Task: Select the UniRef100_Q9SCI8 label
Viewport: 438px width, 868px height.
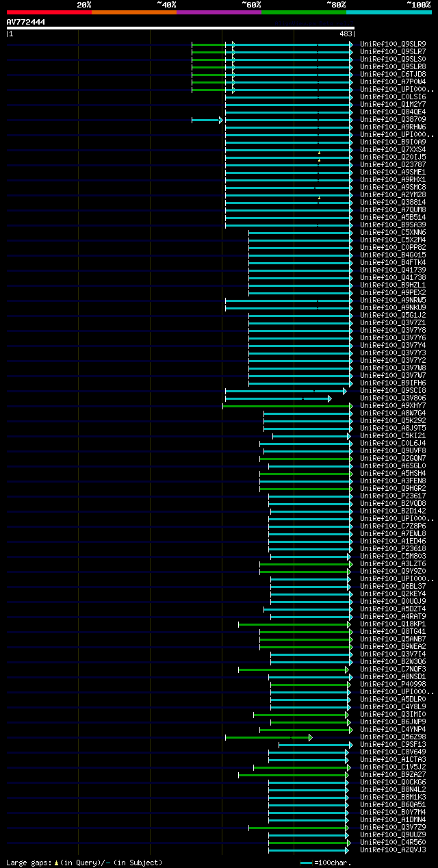Action: (x=393, y=391)
